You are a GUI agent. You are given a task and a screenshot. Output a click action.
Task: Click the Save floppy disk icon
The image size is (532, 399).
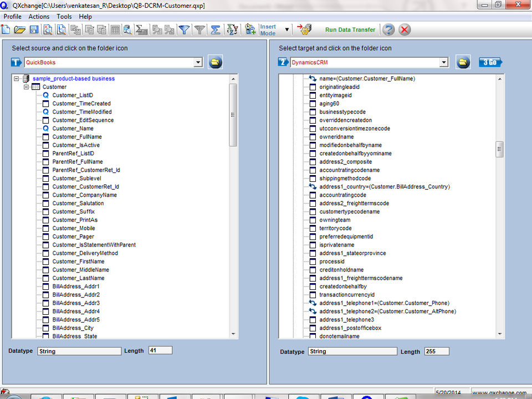pos(34,30)
